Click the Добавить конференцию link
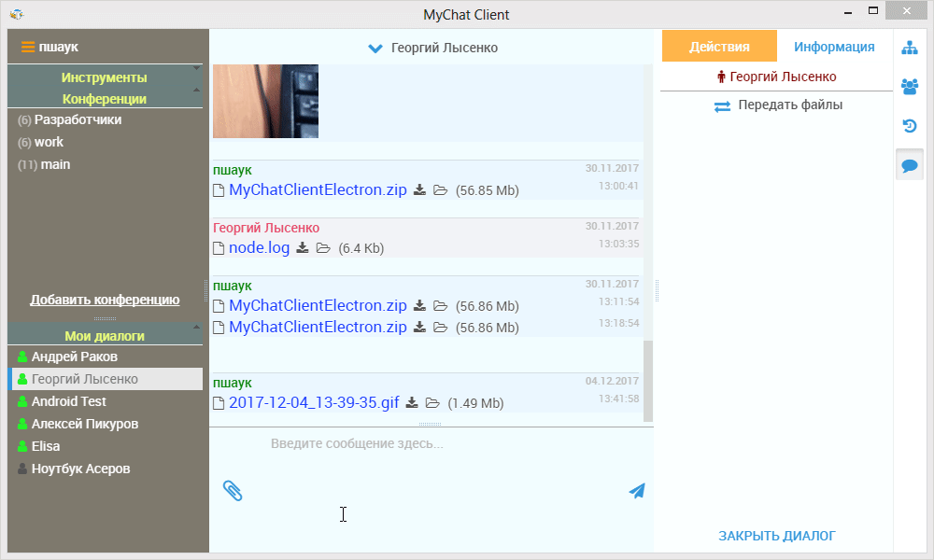The image size is (934, 560). (x=105, y=300)
